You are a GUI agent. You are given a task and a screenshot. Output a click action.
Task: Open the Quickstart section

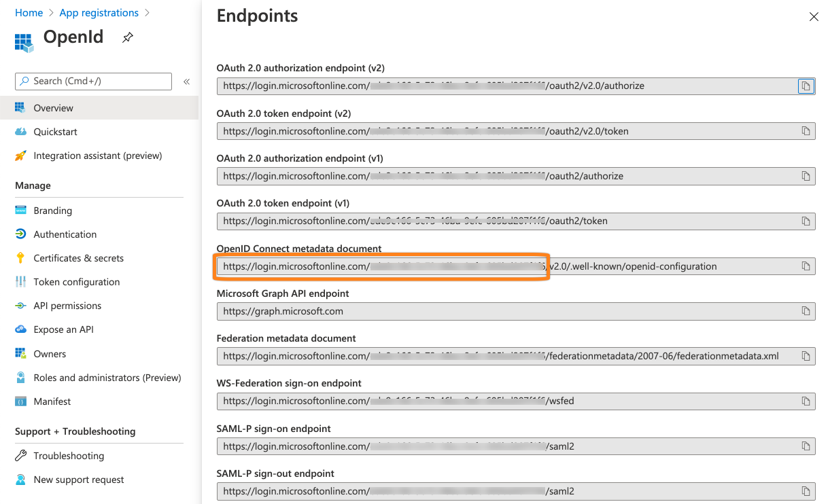pos(56,131)
